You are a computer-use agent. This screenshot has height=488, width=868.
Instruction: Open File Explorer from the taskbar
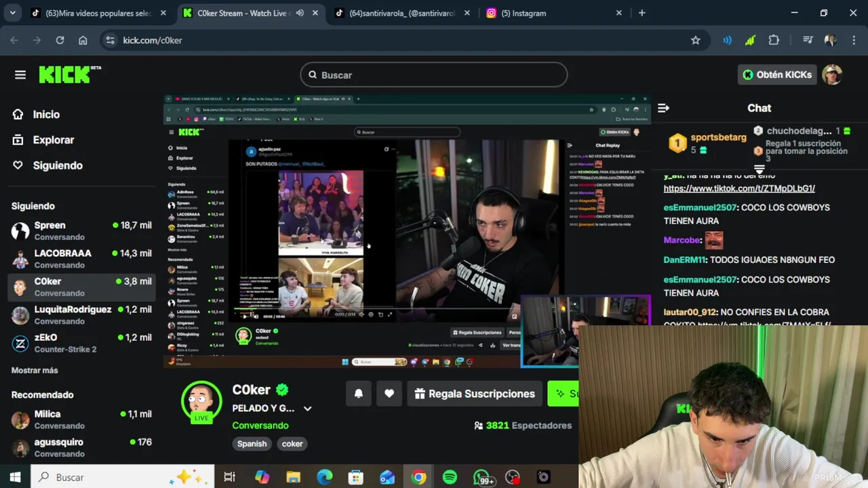[293, 477]
